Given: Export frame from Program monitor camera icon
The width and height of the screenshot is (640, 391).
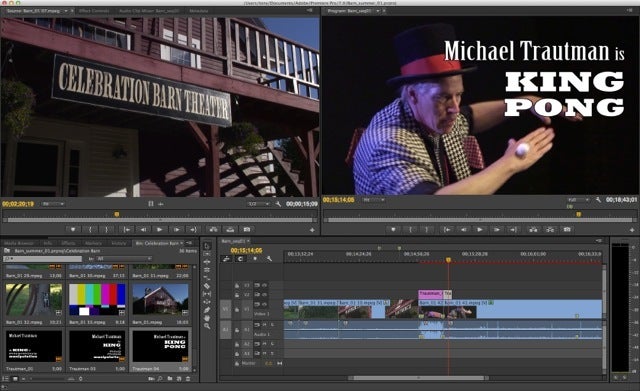Looking at the screenshot, I should pyautogui.click(x=567, y=230).
